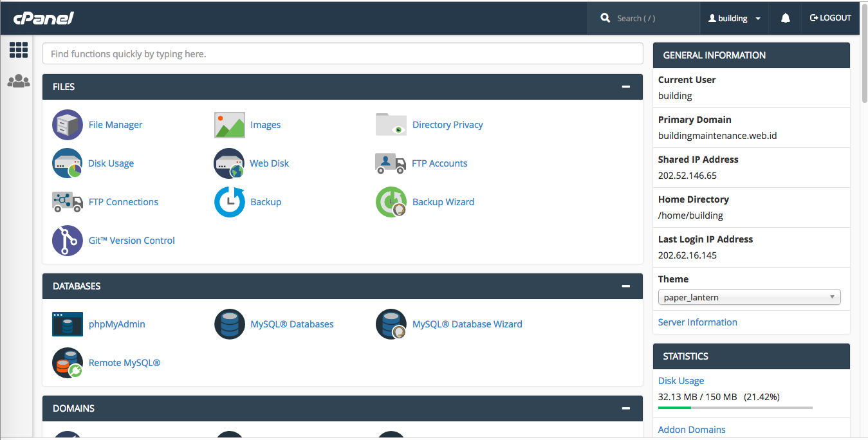The height and width of the screenshot is (440, 868).
Task: Open the Git Version Control icon
Action: tap(68, 241)
